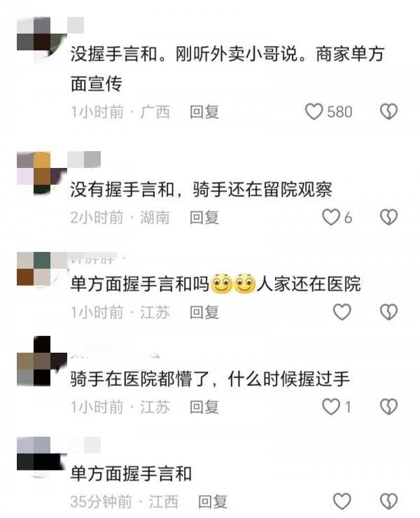Dislike the Jiangsu comment with smiley emojis
Viewport: 420px width, 518px height.
click(388, 312)
